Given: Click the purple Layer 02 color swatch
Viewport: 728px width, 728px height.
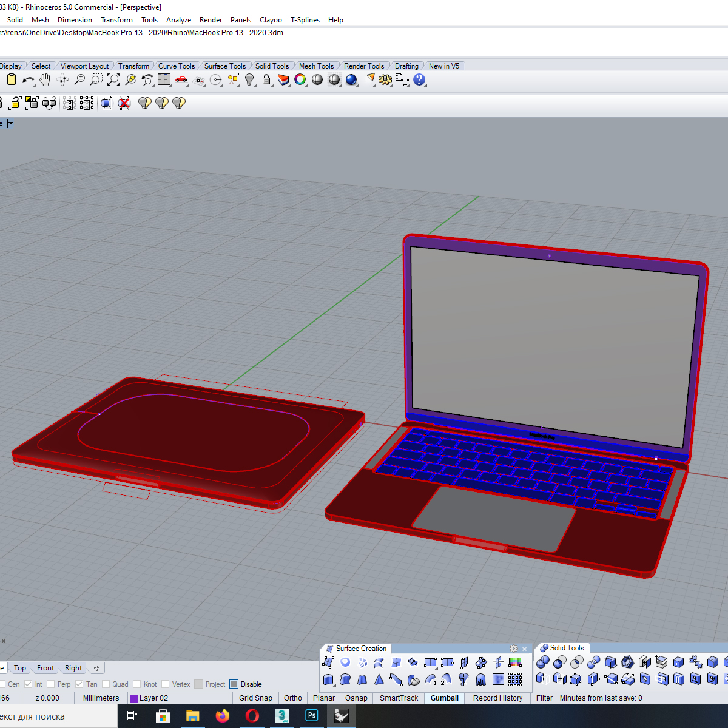Looking at the screenshot, I should (x=134, y=699).
